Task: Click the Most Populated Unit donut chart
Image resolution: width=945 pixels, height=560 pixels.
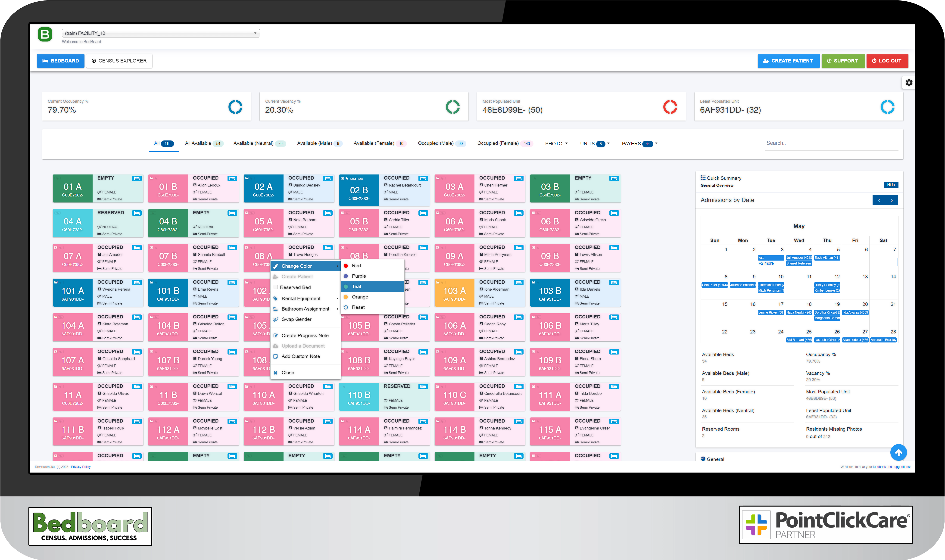Action: click(x=670, y=107)
